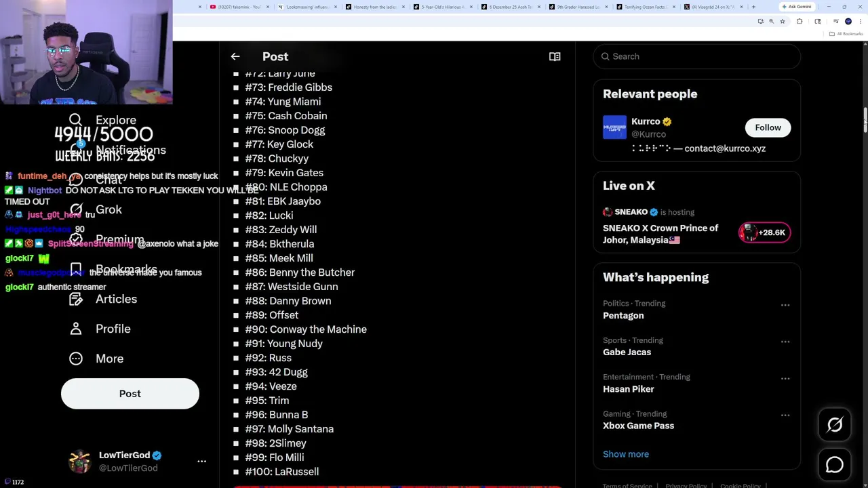
Task: Click Show more under What's happening
Action: pos(626,454)
